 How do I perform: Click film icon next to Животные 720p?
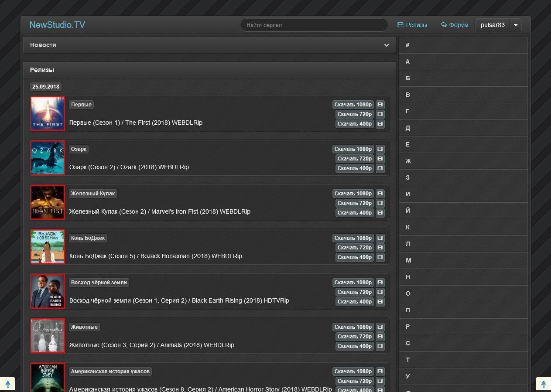click(380, 337)
